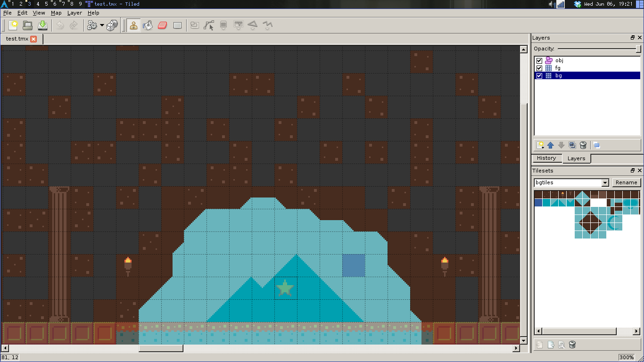644x362 pixels.
Task: Select the Rectangular Select tool
Action: 177,25
